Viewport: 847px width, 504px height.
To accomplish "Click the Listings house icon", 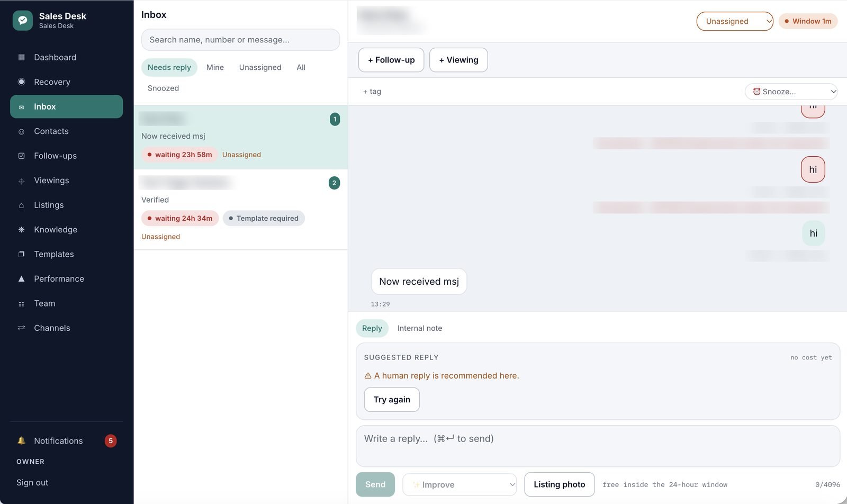I will 21,205.
